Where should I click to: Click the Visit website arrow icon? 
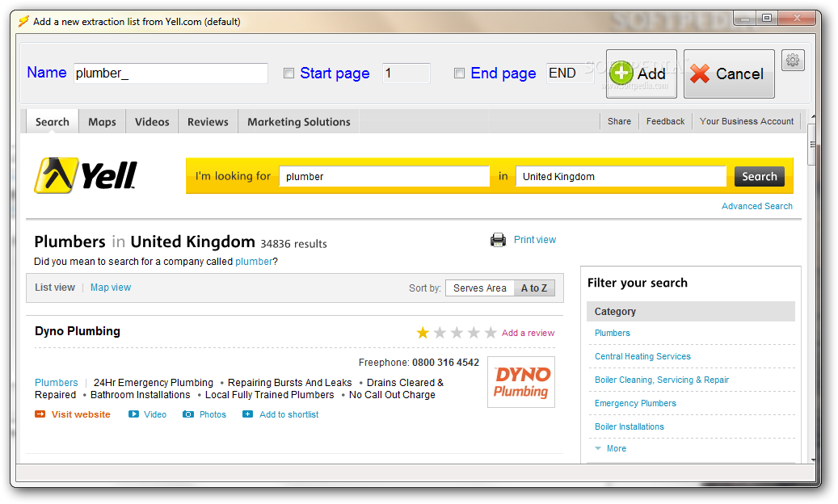tap(40, 414)
